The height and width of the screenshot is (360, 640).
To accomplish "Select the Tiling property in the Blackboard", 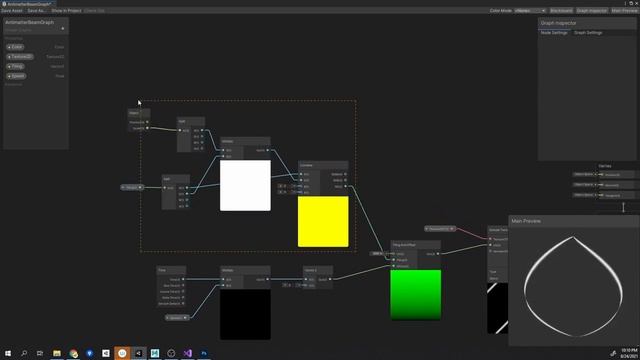I will click(16, 66).
